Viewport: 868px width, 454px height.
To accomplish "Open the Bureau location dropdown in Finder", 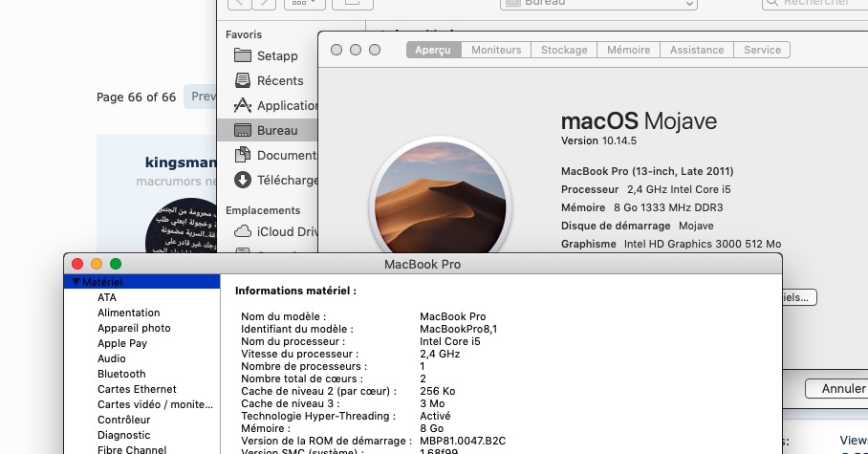I will [x=598, y=3].
